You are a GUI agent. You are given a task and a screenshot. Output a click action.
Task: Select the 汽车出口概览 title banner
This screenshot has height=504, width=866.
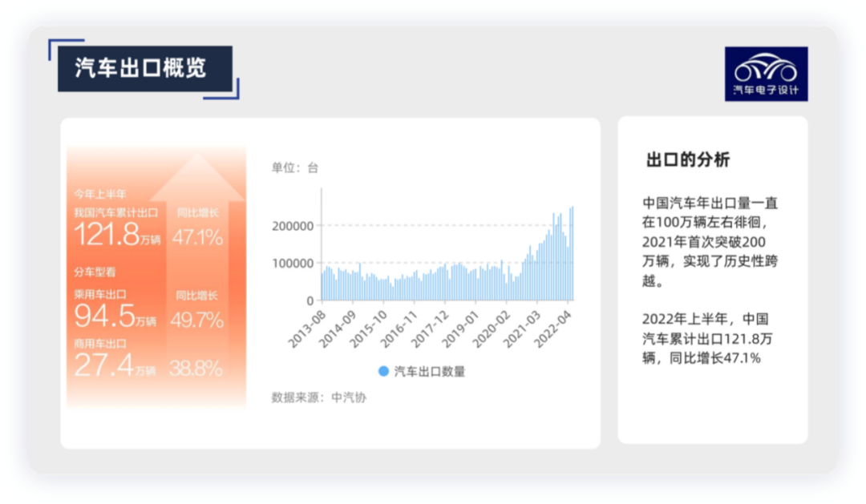(144, 68)
